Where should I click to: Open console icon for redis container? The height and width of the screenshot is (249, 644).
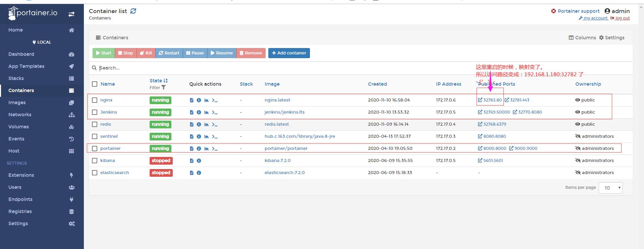(215, 124)
